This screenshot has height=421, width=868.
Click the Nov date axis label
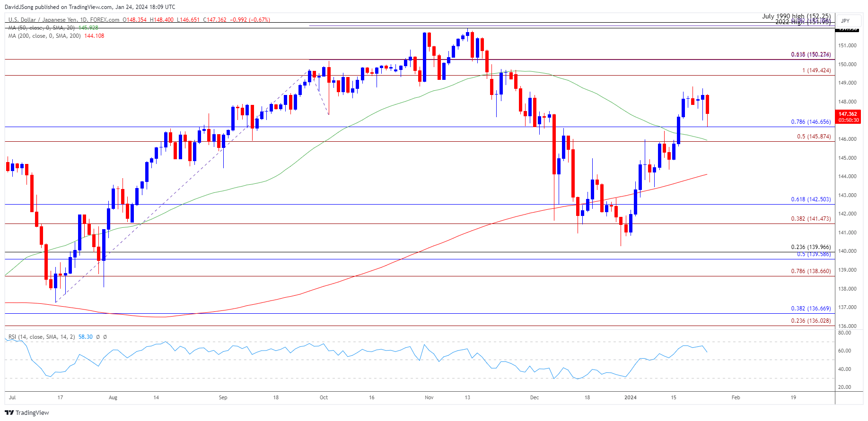(429, 397)
